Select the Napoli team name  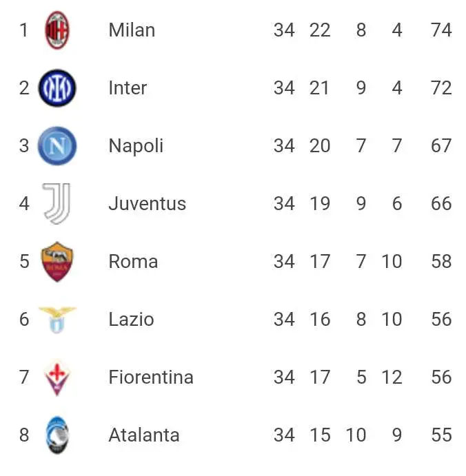[136, 146]
